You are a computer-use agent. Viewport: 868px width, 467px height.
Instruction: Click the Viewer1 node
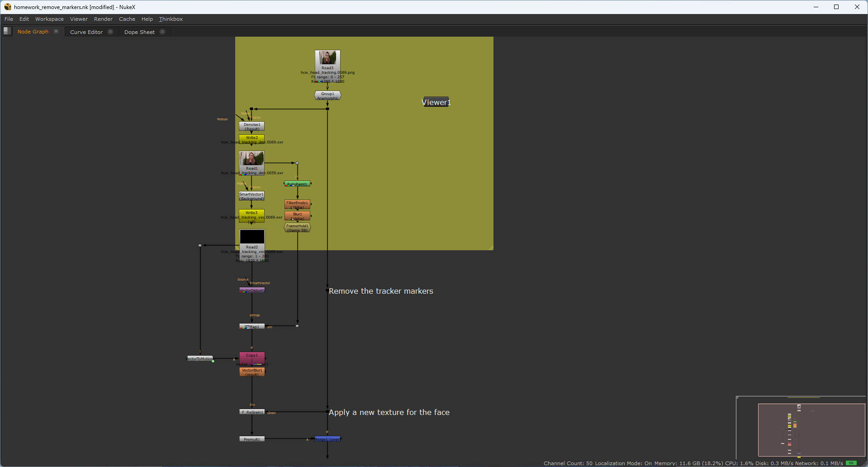(436, 102)
